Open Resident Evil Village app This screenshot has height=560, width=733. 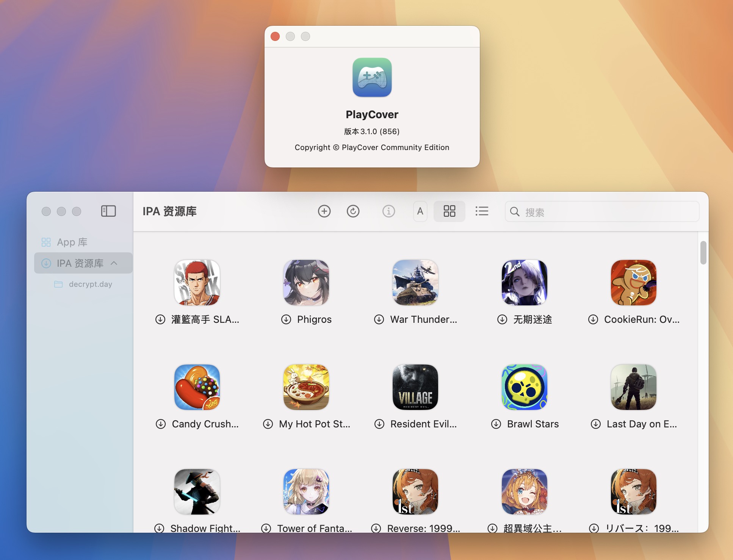tap(415, 387)
